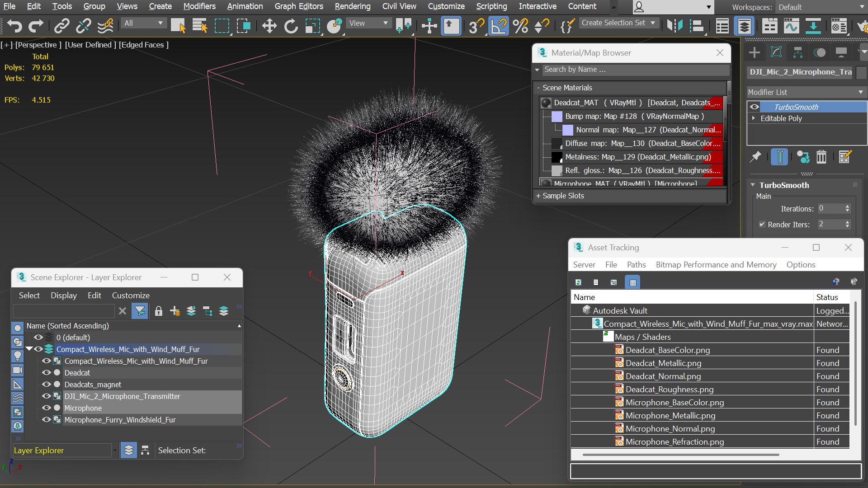Viewport: 868px width, 488px height.
Task: Toggle Show End Result in modifier stack
Action: coord(779,157)
